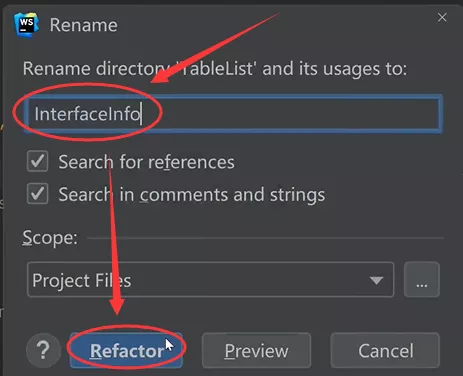The height and width of the screenshot is (376, 463).
Task: Click empty area at end of name field
Action: click(290, 114)
